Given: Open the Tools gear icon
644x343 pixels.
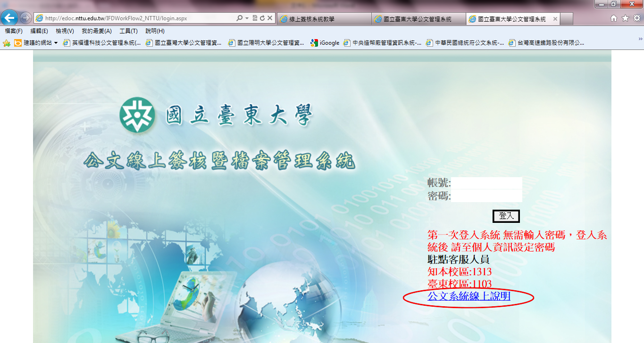Looking at the screenshot, I should (637, 18).
